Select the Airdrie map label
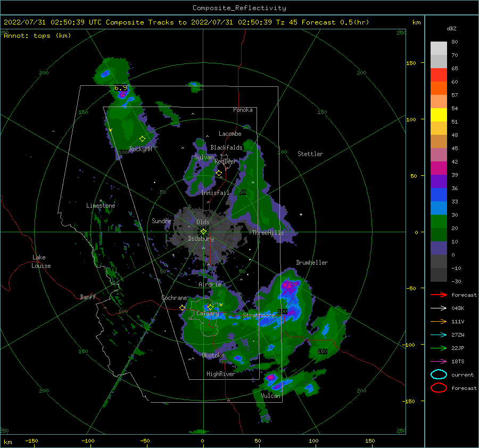This screenshot has height=448, width=479. pyautogui.click(x=210, y=284)
